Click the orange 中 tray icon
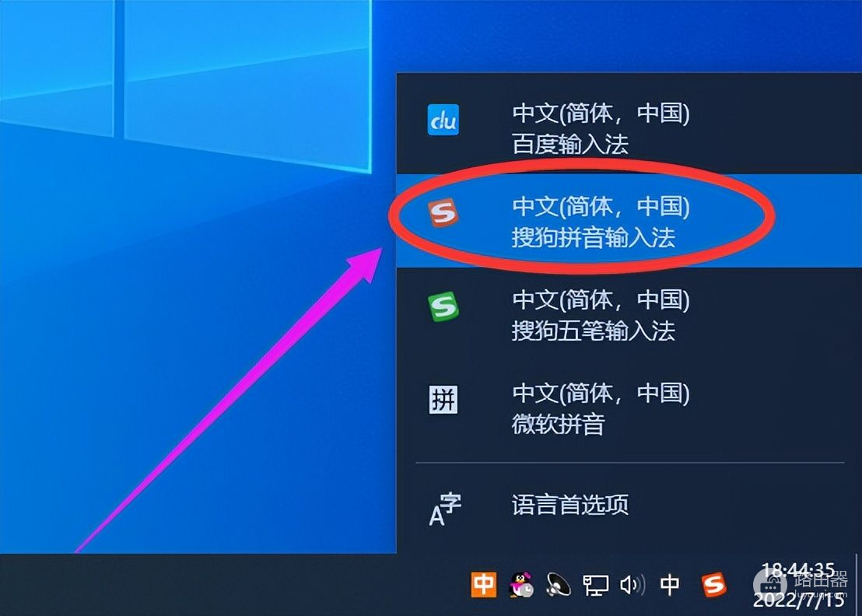The width and height of the screenshot is (862, 616). click(483, 584)
